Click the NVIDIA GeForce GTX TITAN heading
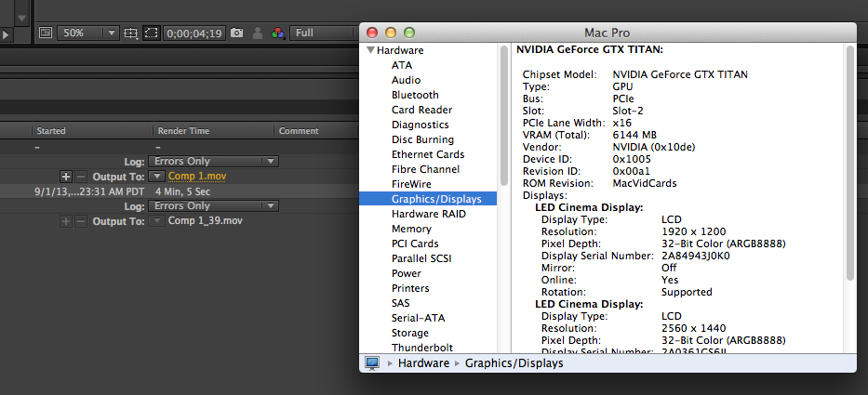The height and width of the screenshot is (395, 868). pos(590,50)
